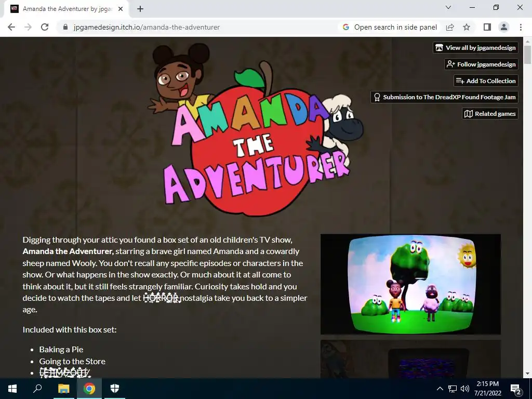Open the Chrome three-dot menu
The width and height of the screenshot is (532, 399).
(x=521, y=27)
